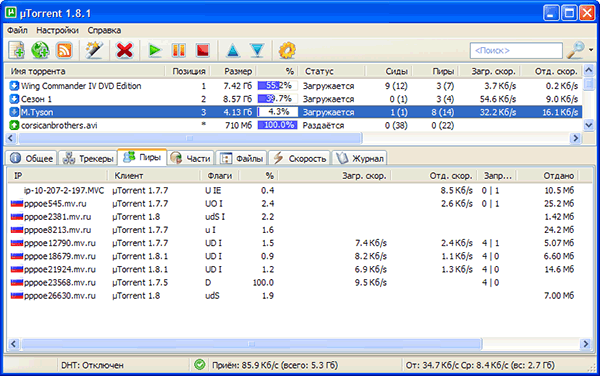
Task: Click the search magnifier icon
Action: (576, 50)
